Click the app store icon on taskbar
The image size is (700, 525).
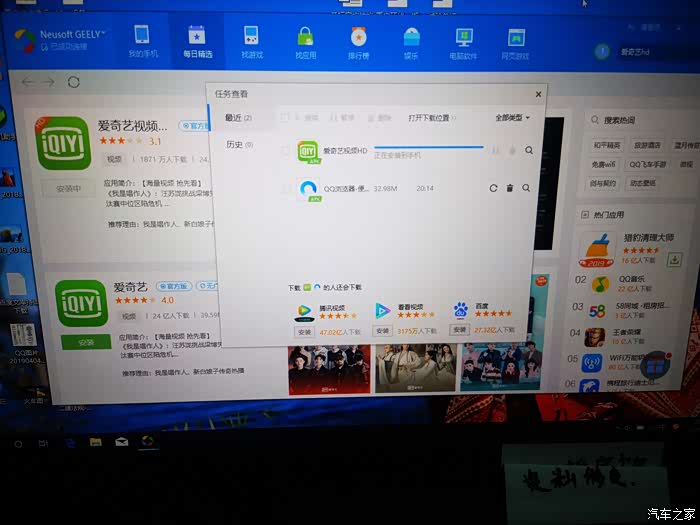point(148,442)
